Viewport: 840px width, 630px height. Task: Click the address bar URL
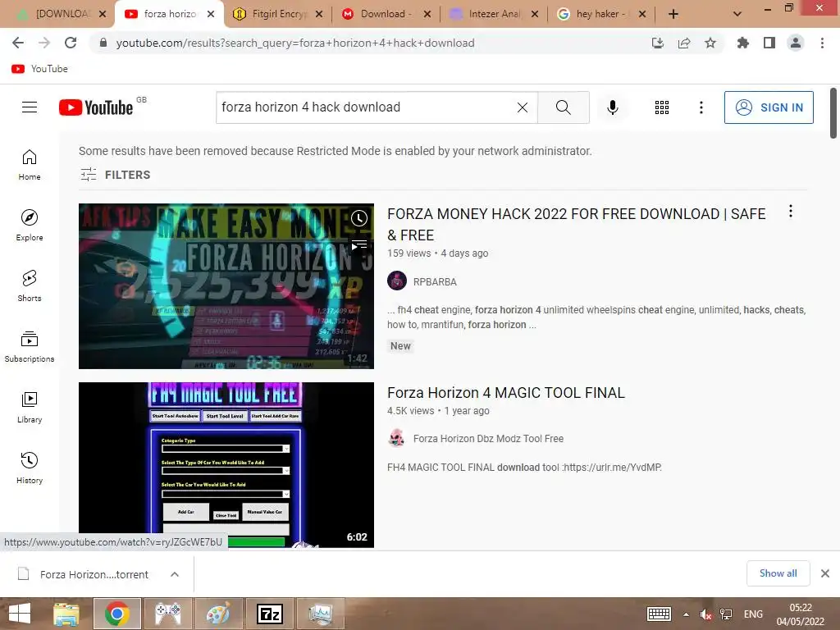point(295,43)
